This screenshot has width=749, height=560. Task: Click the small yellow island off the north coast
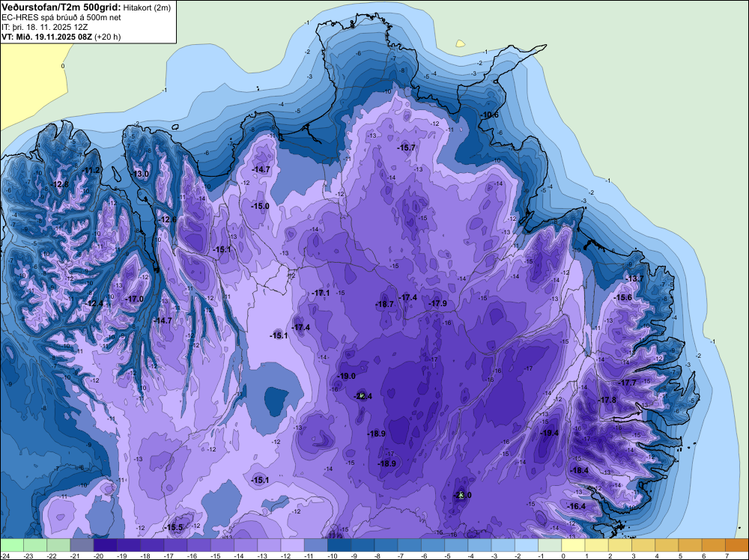click(x=460, y=43)
